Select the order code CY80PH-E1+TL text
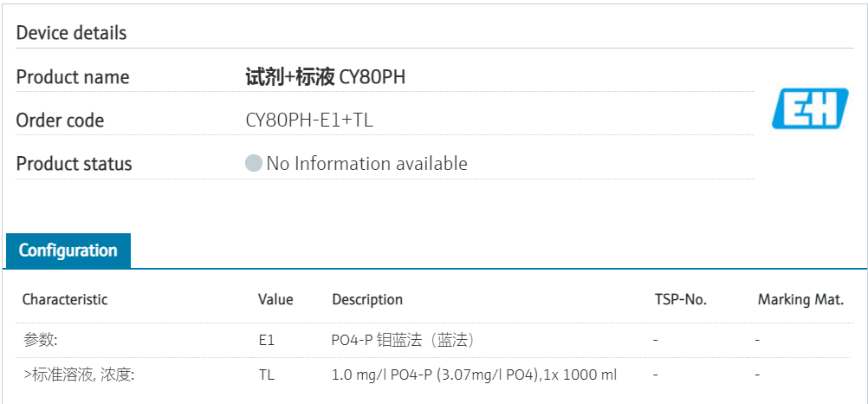Viewport: 868px width, 404px height. coord(309,121)
